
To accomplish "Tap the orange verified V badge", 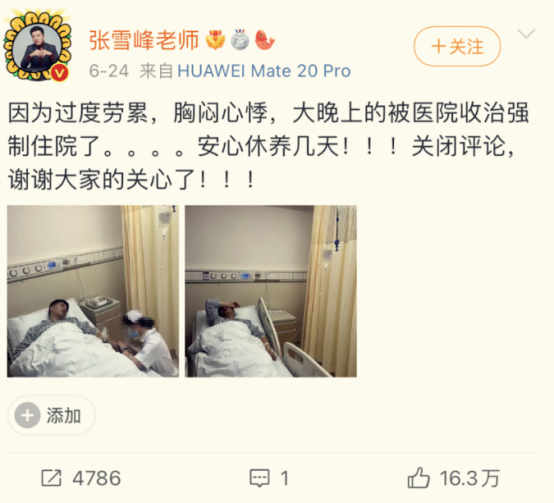I will (60, 73).
